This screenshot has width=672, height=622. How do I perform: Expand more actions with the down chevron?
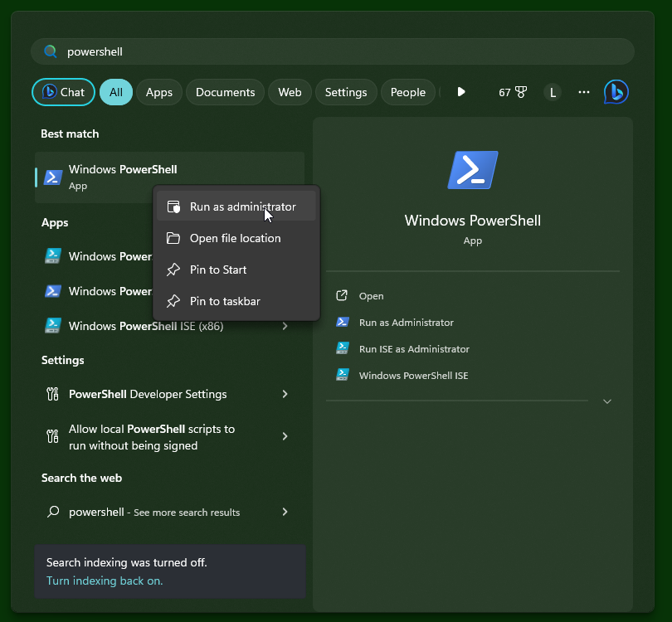pos(606,401)
